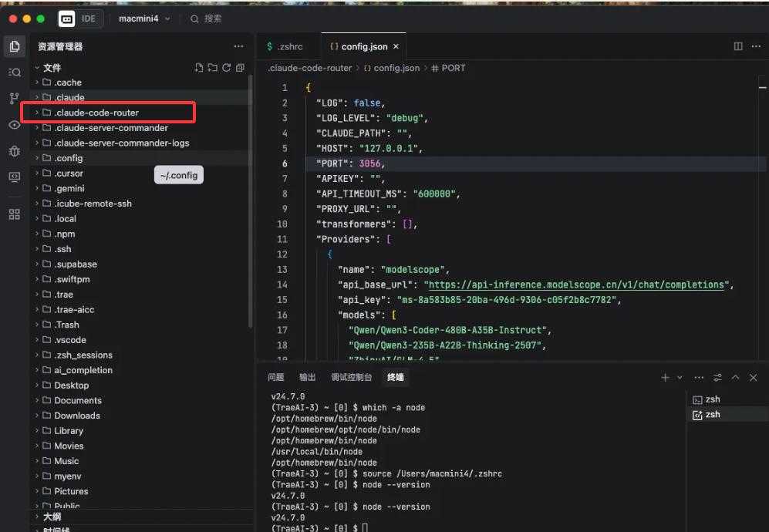Click the terminal panel settings sliders icon
This screenshot has width=769, height=532.
(717, 378)
